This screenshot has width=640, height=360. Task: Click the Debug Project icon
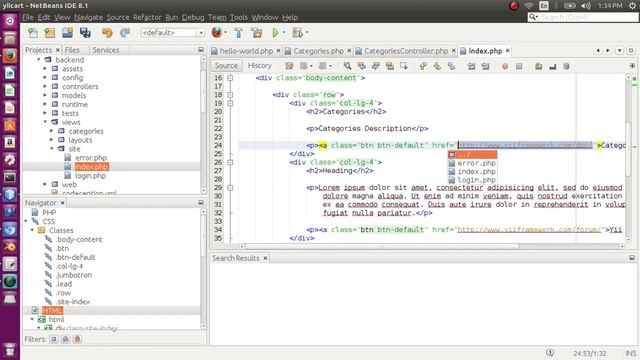pos(298,33)
